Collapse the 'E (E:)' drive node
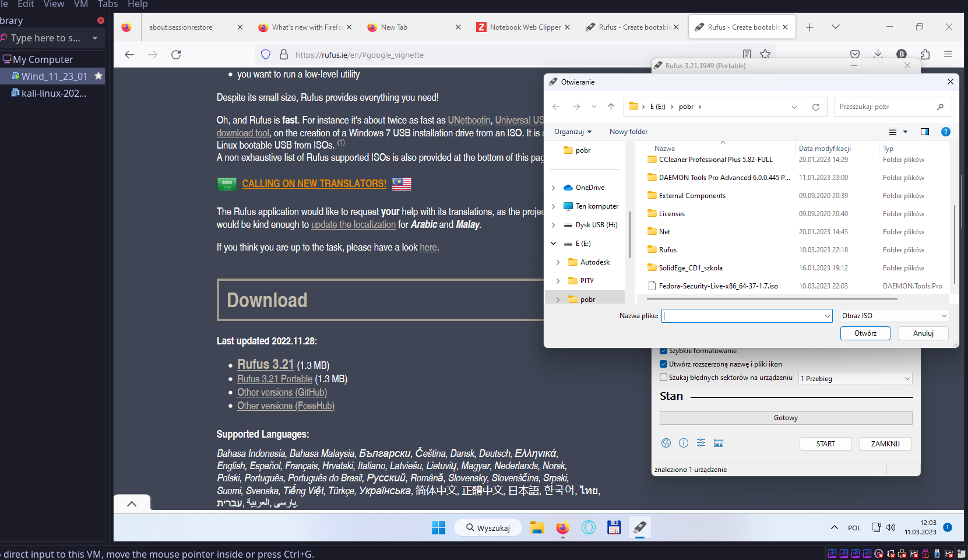The height and width of the screenshot is (560, 968). [x=553, y=244]
